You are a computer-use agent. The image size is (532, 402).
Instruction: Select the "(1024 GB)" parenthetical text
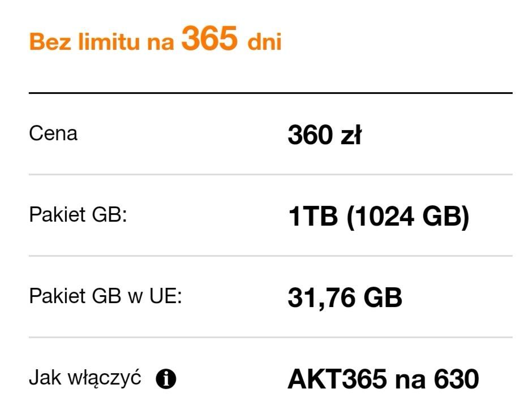click(x=407, y=217)
